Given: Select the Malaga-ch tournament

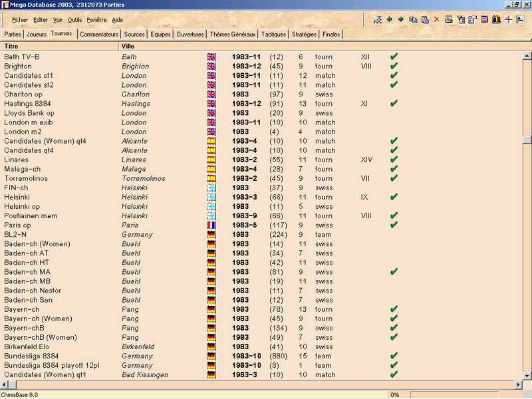Looking at the screenshot, I should click(x=261, y=170).
